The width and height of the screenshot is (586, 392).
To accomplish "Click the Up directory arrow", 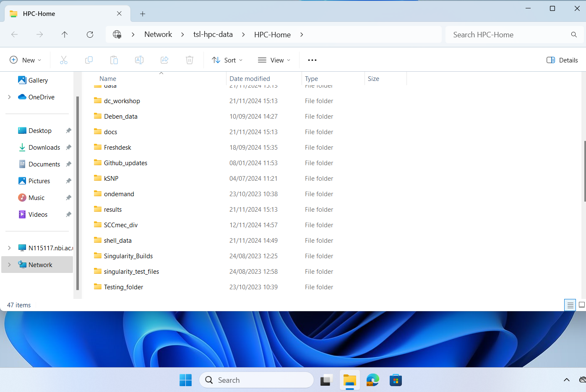I will (x=65, y=34).
